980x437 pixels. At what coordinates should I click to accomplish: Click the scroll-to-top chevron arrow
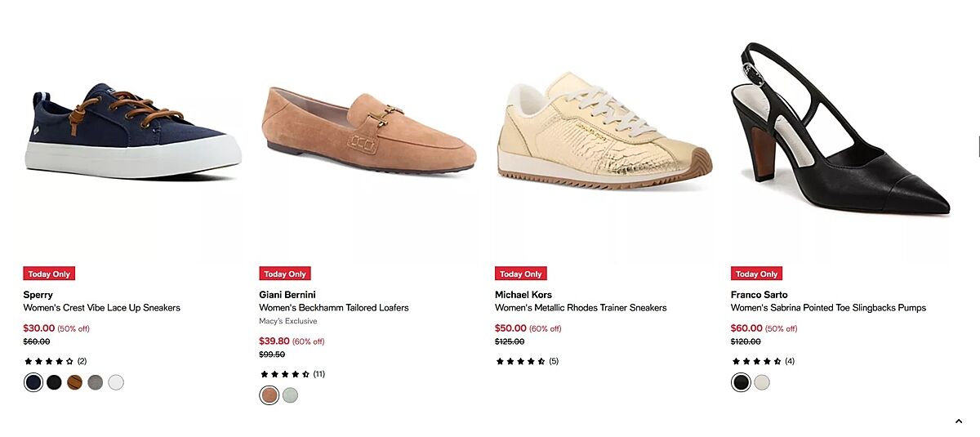pos(958,421)
